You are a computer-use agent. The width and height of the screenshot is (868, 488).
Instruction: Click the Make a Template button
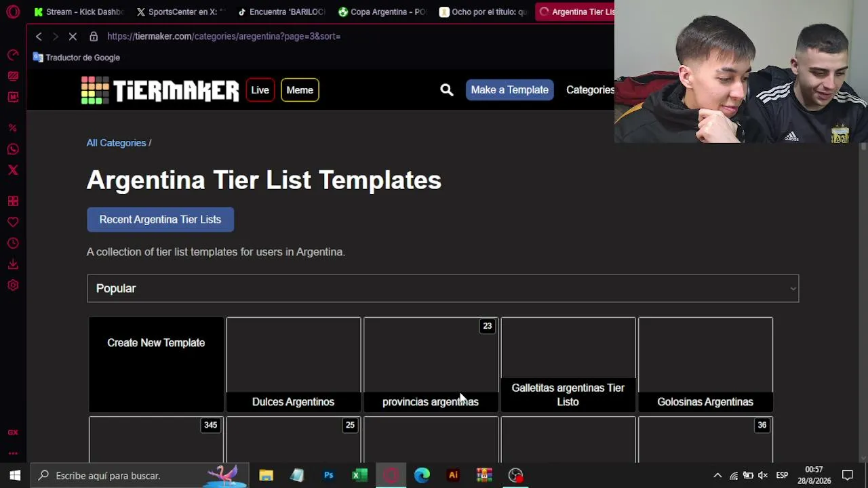509,89
